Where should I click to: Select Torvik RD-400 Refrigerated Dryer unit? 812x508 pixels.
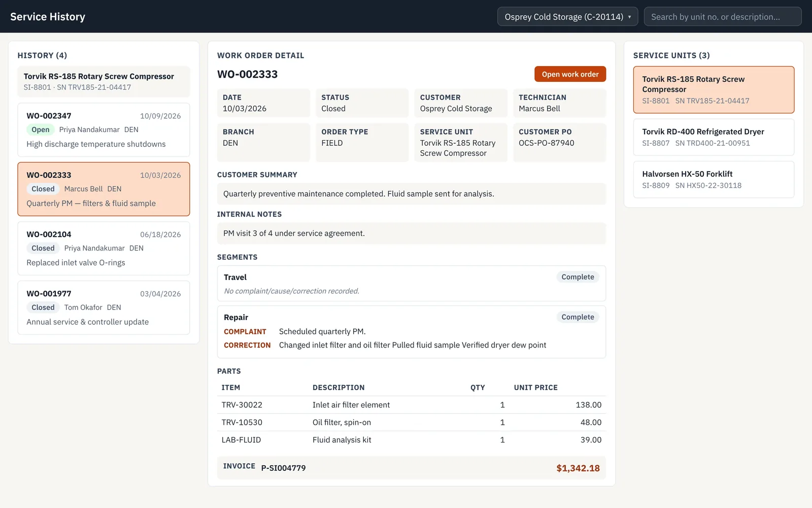tap(714, 137)
